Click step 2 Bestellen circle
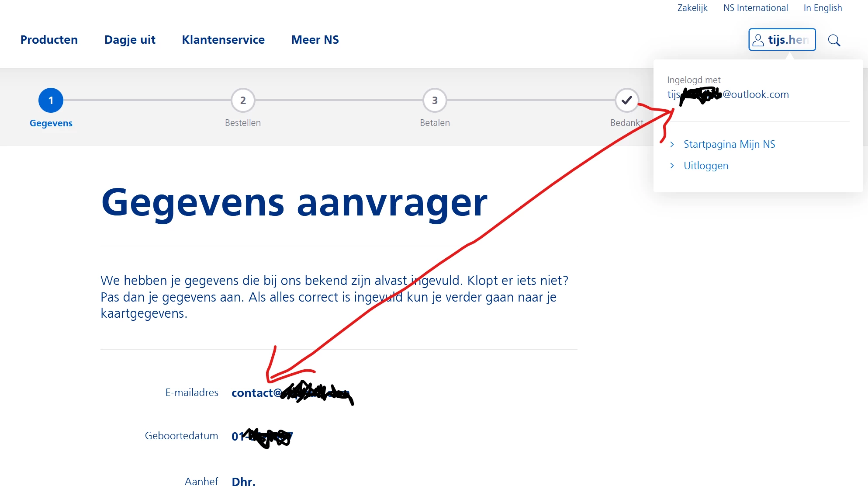The width and height of the screenshot is (868, 500). (243, 101)
